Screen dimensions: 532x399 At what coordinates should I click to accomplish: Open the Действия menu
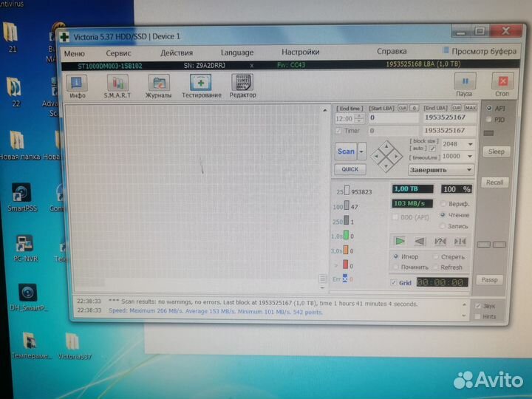[177, 53]
